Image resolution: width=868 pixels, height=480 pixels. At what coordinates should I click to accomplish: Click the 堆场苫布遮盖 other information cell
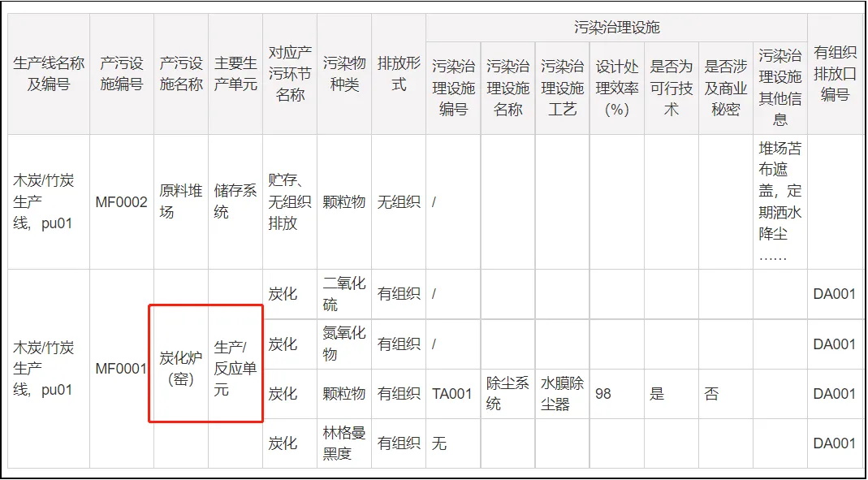tap(779, 202)
